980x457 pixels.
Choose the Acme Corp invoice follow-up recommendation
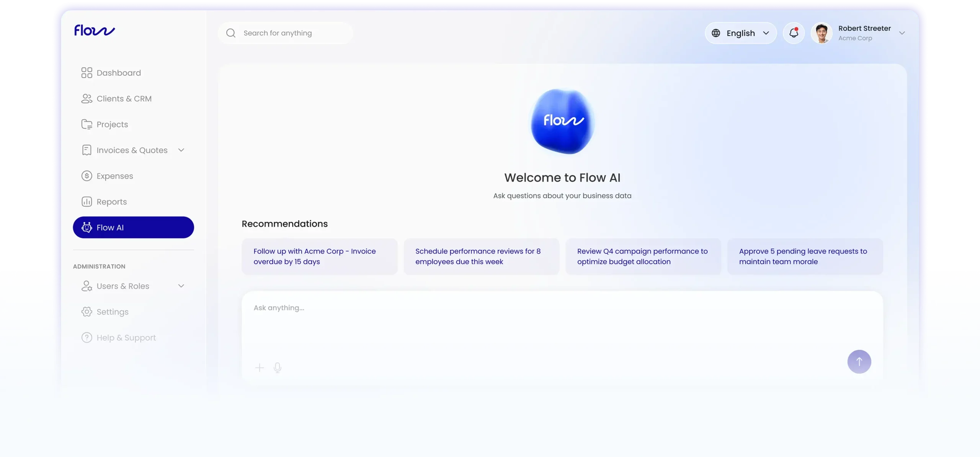[319, 257]
